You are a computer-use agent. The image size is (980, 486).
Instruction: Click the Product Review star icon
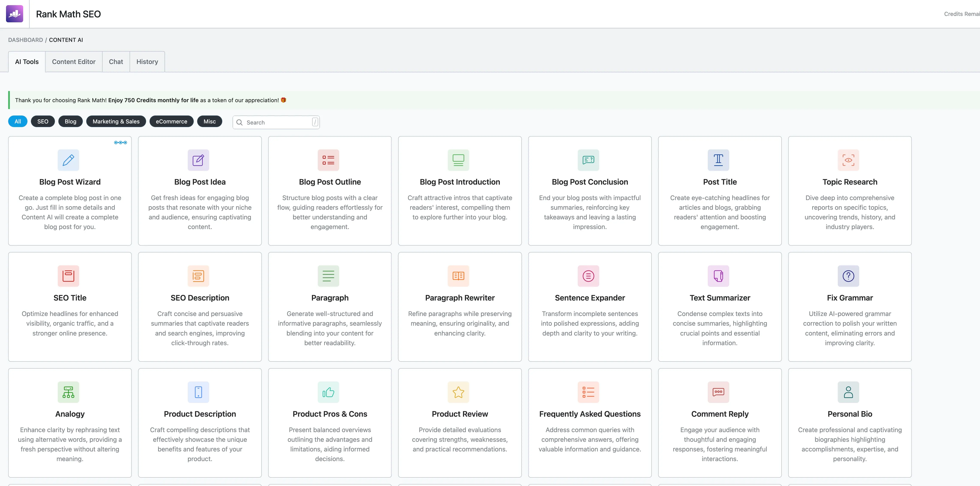click(458, 392)
